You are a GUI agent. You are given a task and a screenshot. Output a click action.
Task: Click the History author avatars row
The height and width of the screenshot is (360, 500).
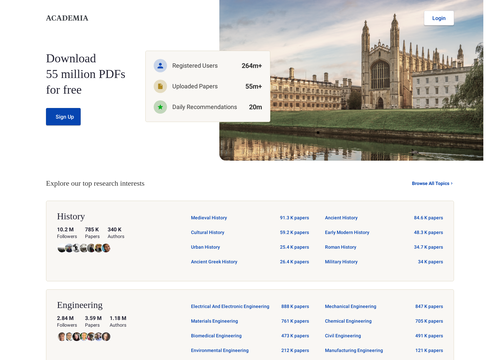(x=84, y=248)
